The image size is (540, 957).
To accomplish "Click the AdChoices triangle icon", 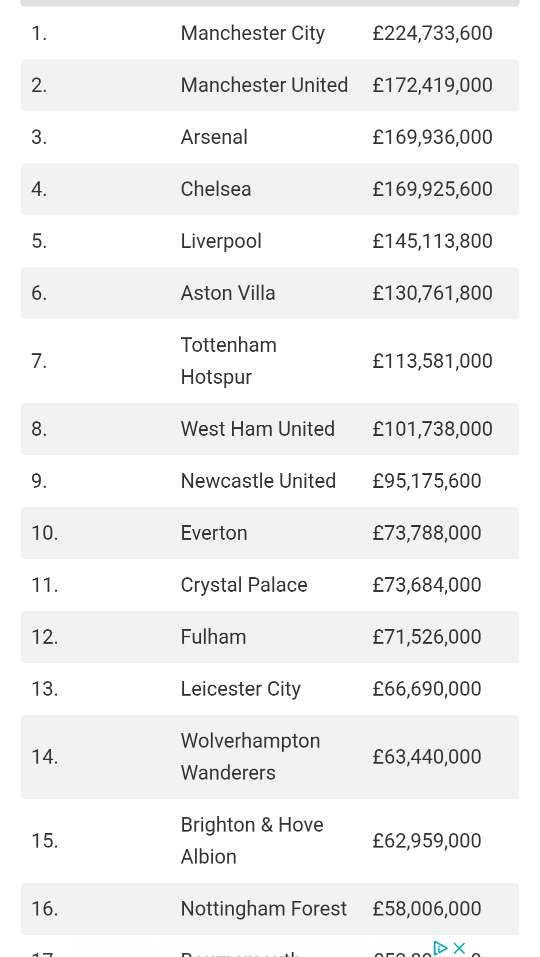I will coord(441,948).
